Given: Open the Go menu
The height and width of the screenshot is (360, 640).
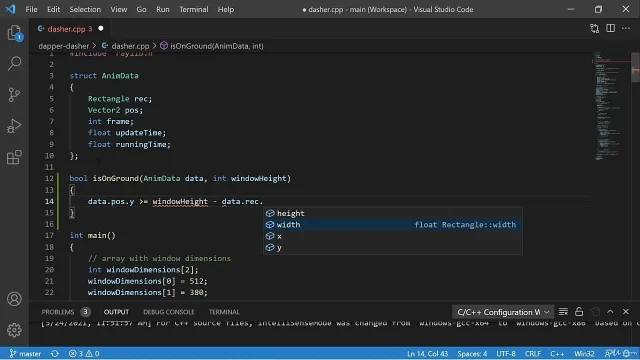Looking at the screenshot, I should click(x=141, y=9).
